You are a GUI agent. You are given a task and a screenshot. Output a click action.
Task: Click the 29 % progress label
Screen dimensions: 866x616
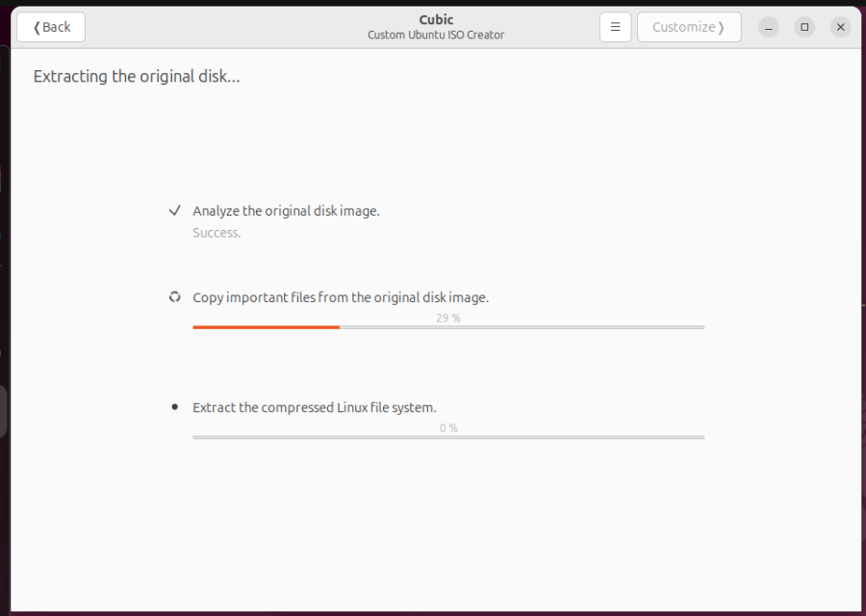(x=448, y=319)
